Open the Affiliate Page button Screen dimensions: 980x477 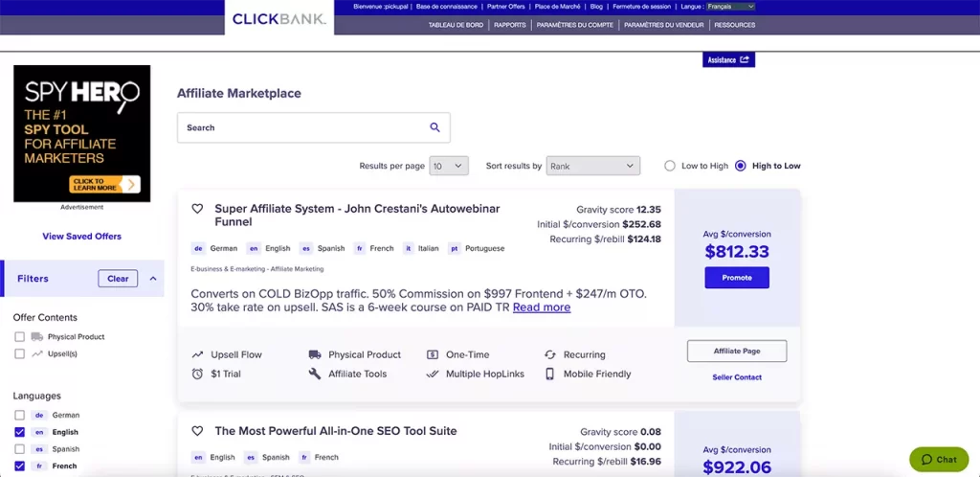pos(737,351)
